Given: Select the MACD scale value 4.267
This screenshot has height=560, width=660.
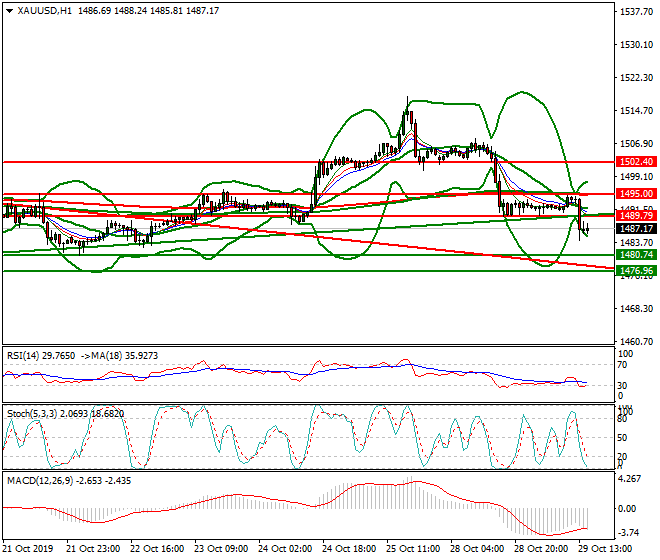Looking at the screenshot, I should tap(629, 479).
